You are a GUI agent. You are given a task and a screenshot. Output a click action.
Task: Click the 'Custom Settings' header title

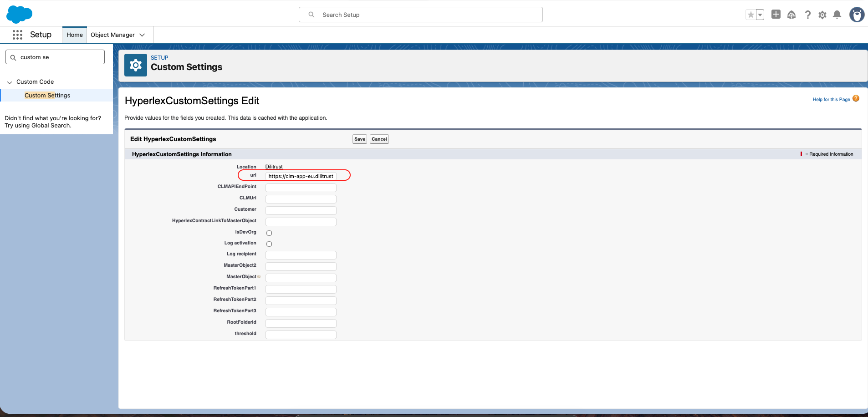coord(187,67)
